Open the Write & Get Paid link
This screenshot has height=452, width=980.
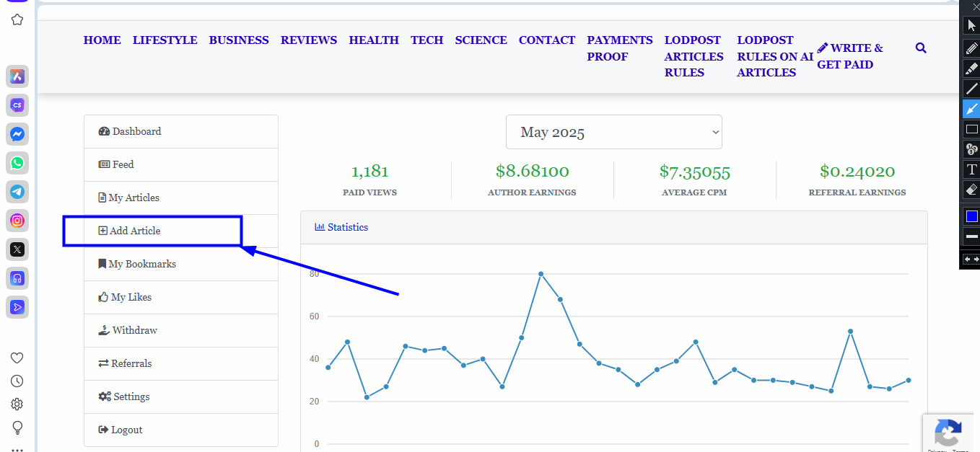click(850, 56)
